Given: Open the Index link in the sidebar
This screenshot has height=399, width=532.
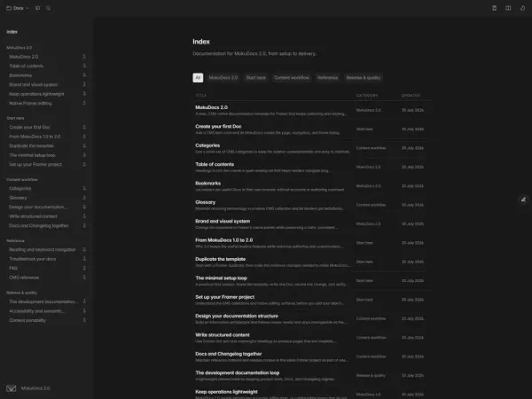Looking at the screenshot, I should tap(12, 32).
